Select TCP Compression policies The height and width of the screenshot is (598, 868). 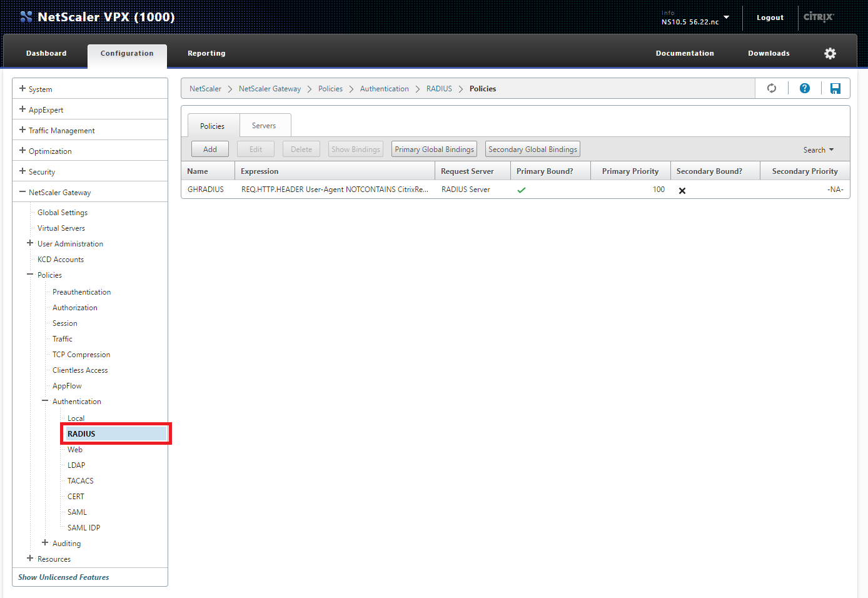click(x=81, y=355)
